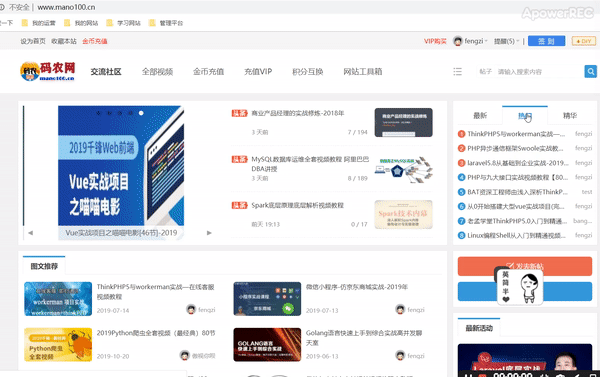Screen dimensions: 600x377
Task: Select the 最新活动 tab
Action: [x=479, y=328]
